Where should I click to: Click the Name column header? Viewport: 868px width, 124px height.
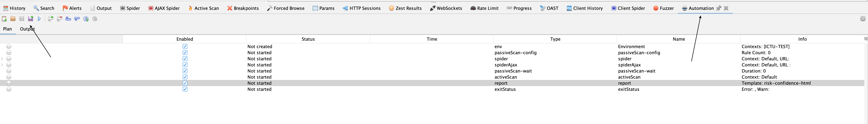(679, 39)
